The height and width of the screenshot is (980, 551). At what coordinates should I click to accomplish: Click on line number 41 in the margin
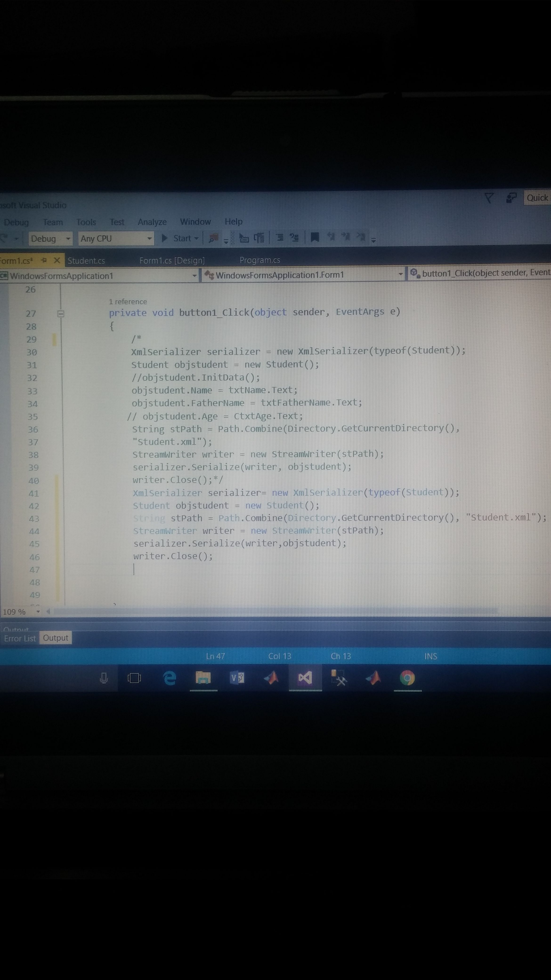pos(34,494)
